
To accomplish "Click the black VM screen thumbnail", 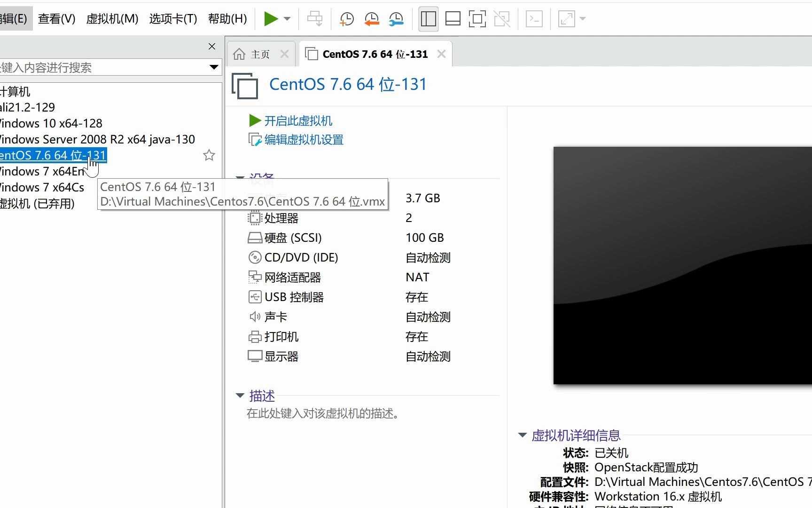I will coord(682,266).
